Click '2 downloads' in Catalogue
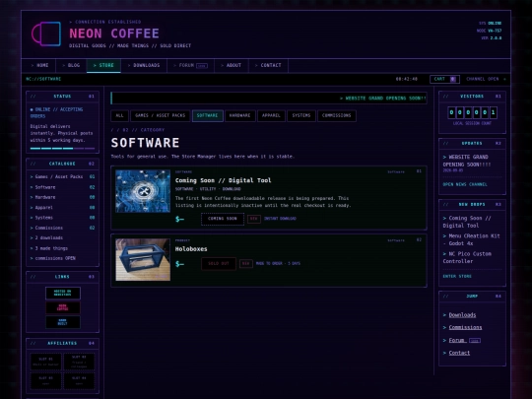Image resolution: width=532 pixels, height=399 pixels. click(46, 238)
